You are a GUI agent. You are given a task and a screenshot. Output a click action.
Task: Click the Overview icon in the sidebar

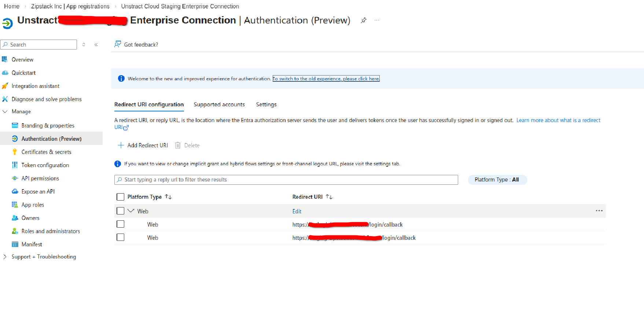click(5, 59)
